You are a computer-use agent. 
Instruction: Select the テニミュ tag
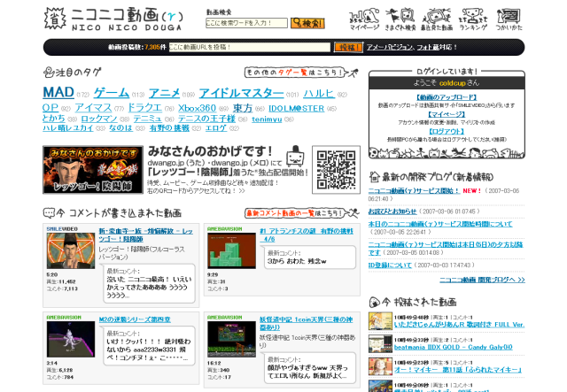(x=147, y=119)
